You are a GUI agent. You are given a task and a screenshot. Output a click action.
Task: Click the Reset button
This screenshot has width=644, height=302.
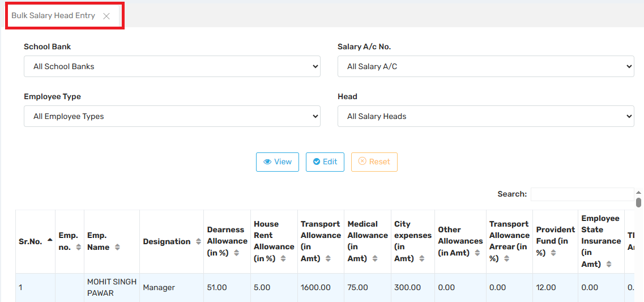coord(374,161)
